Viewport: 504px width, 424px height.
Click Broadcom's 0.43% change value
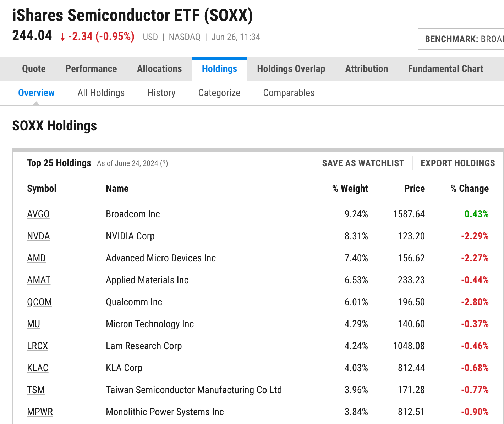coord(477,214)
